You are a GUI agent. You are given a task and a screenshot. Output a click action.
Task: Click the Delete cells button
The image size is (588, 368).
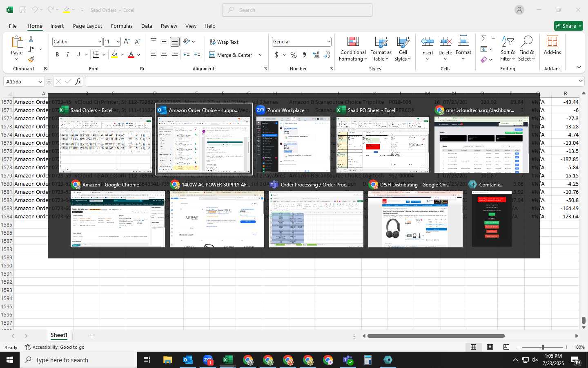(x=445, y=49)
